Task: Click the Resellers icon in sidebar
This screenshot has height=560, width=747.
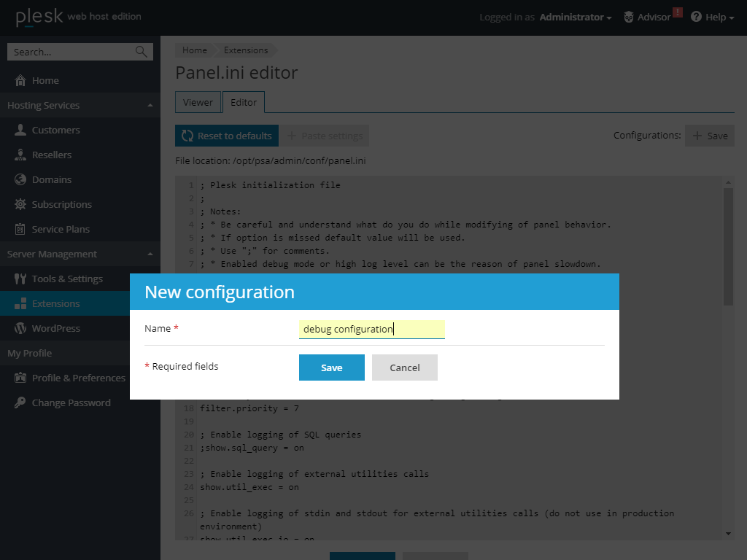Action: pyautogui.click(x=20, y=155)
